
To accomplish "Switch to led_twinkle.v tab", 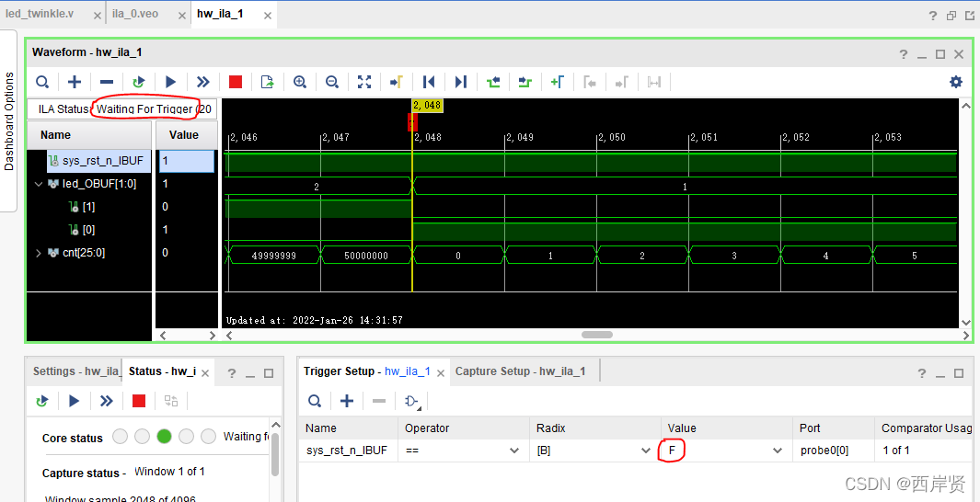I will [x=40, y=14].
